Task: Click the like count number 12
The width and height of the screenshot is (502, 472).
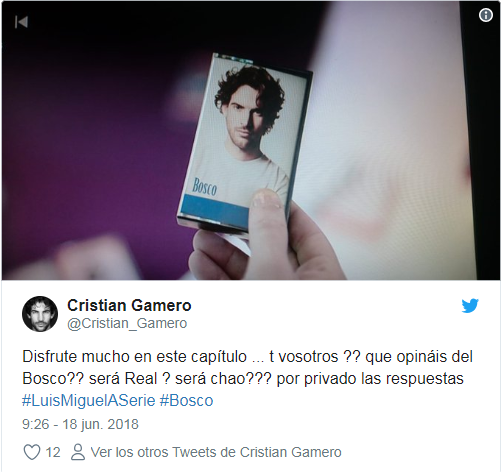Action: pyautogui.click(x=53, y=452)
